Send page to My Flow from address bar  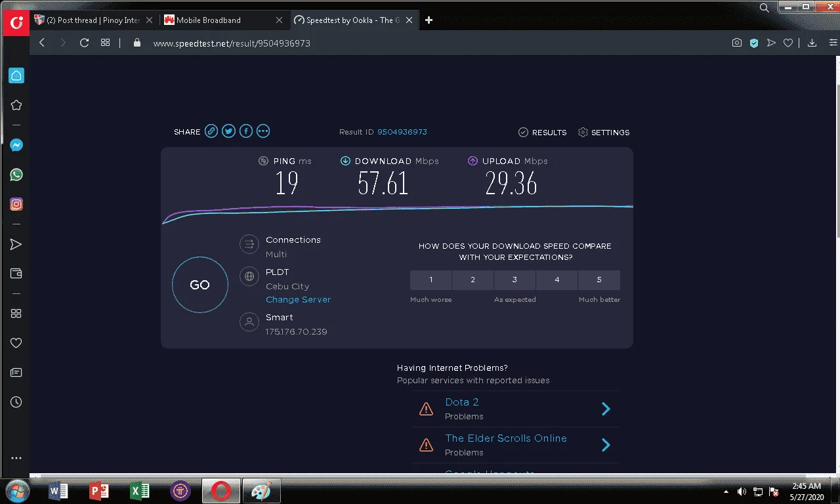[x=771, y=43]
